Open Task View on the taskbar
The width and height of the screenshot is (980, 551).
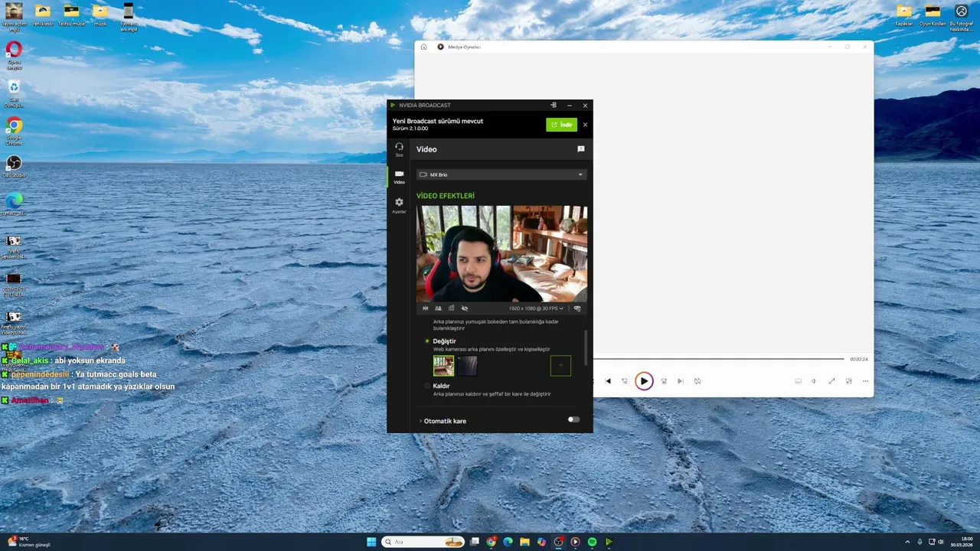pos(475,542)
